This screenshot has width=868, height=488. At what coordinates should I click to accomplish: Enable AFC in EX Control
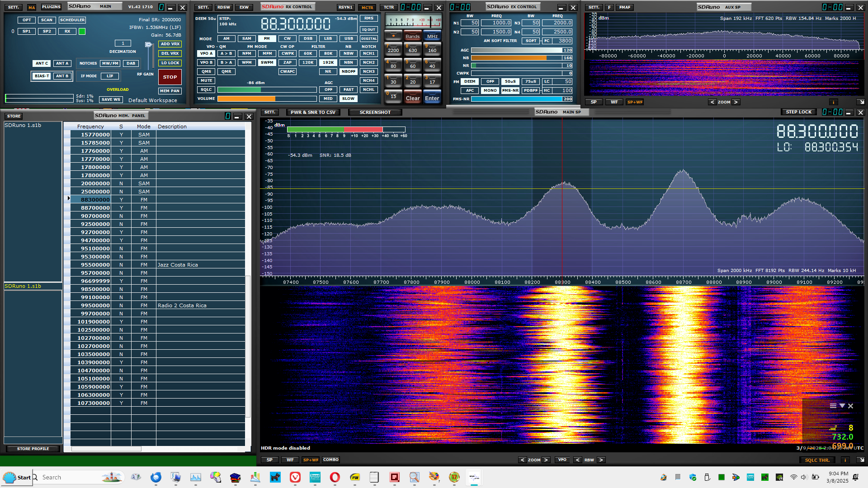click(470, 90)
